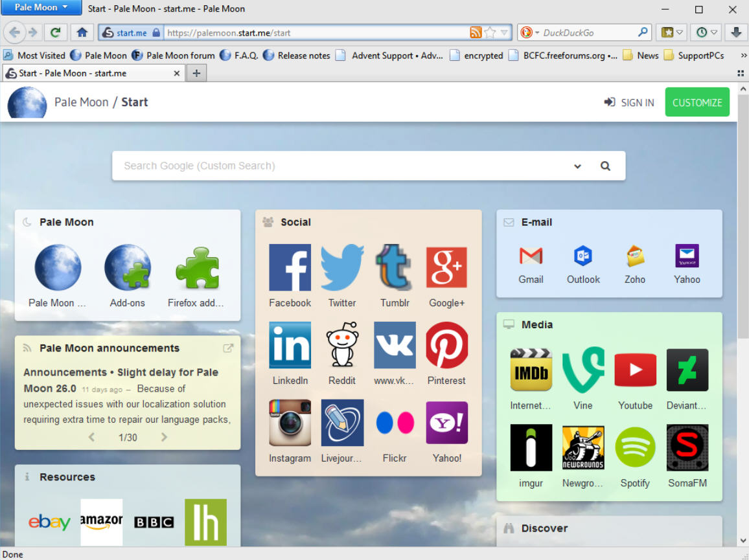Expand the search provider dropdown in search bar
Image resolution: width=749 pixels, height=560 pixels.
(577, 166)
